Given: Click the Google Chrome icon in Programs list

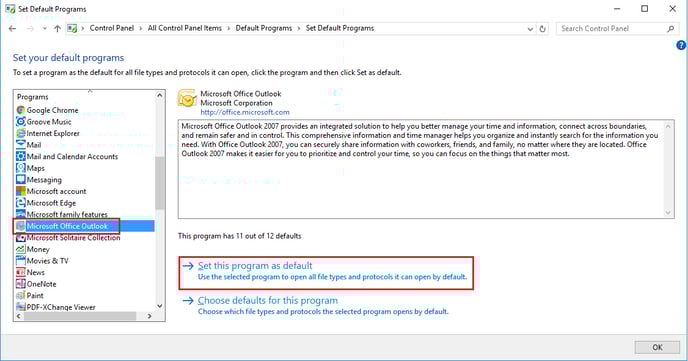Looking at the screenshot, I should coord(21,110).
